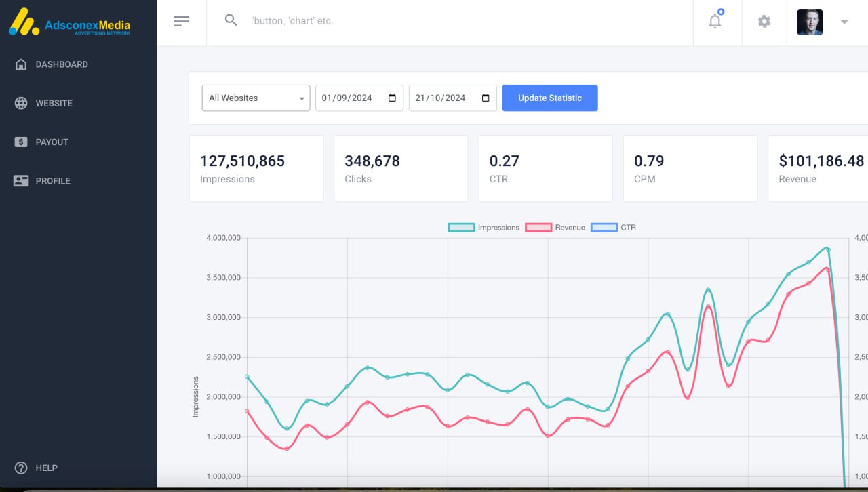Screen dimensions: 868x492
Task: Open the All Websites dropdown
Action: (x=255, y=98)
